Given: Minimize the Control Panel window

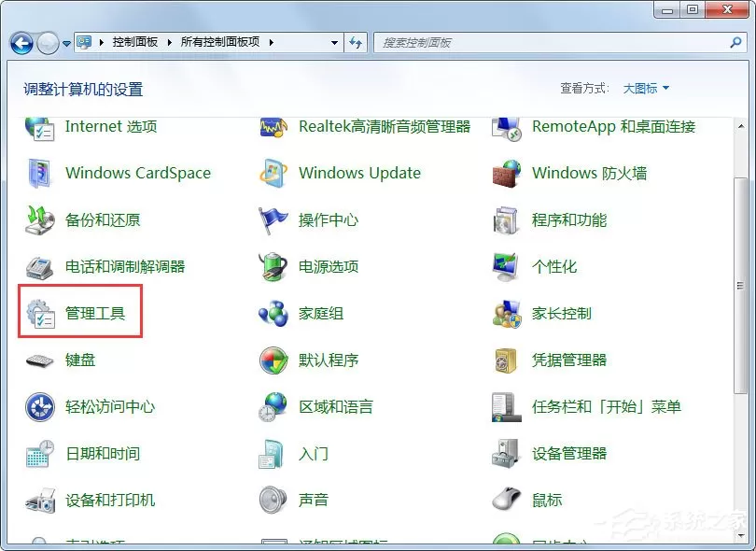Looking at the screenshot, I should 667,9.
